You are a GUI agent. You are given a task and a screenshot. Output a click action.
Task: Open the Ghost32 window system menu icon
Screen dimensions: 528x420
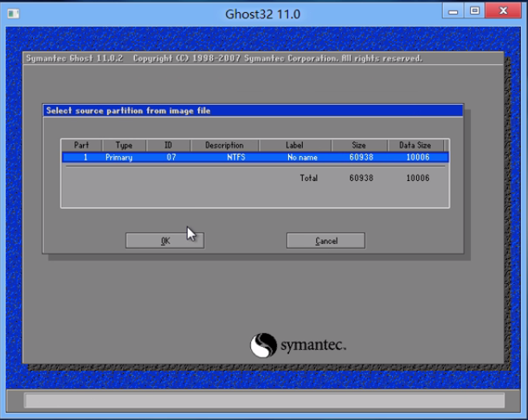click(14, 14)
